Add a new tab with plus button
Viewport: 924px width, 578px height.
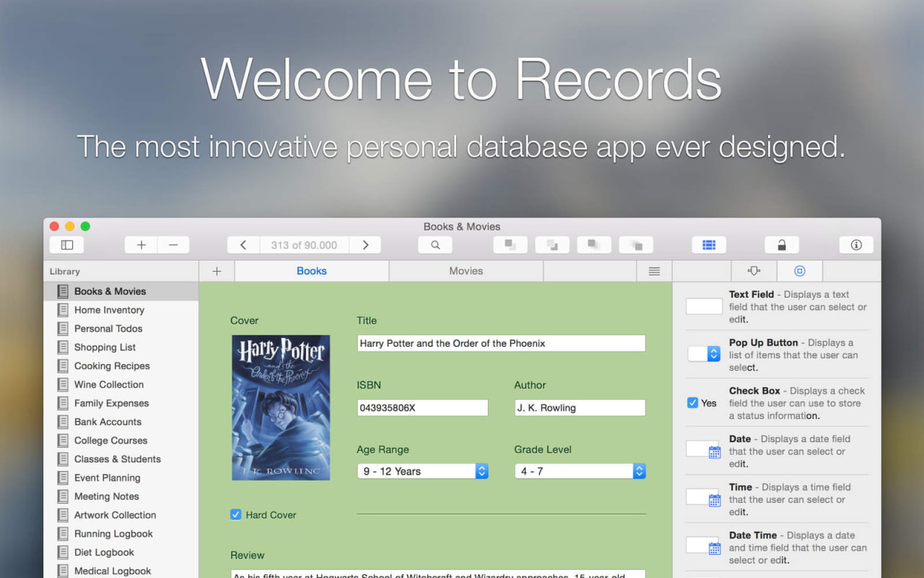pos(217,271)
